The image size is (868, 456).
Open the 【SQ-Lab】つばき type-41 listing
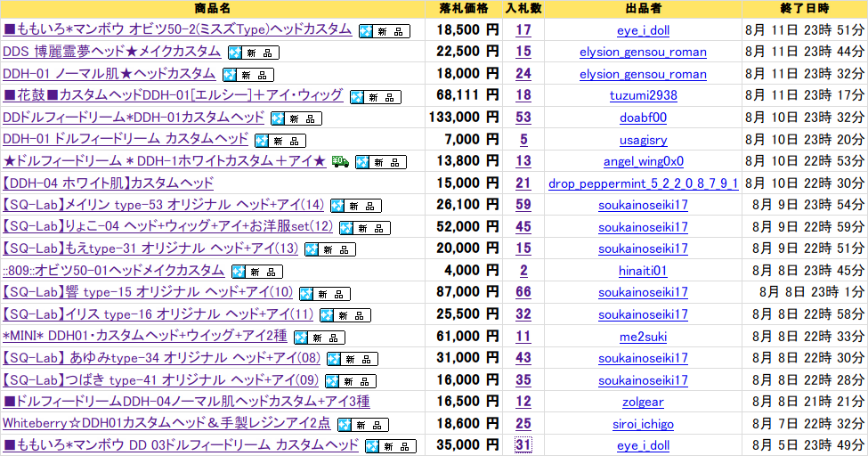(x=160, y=380)
